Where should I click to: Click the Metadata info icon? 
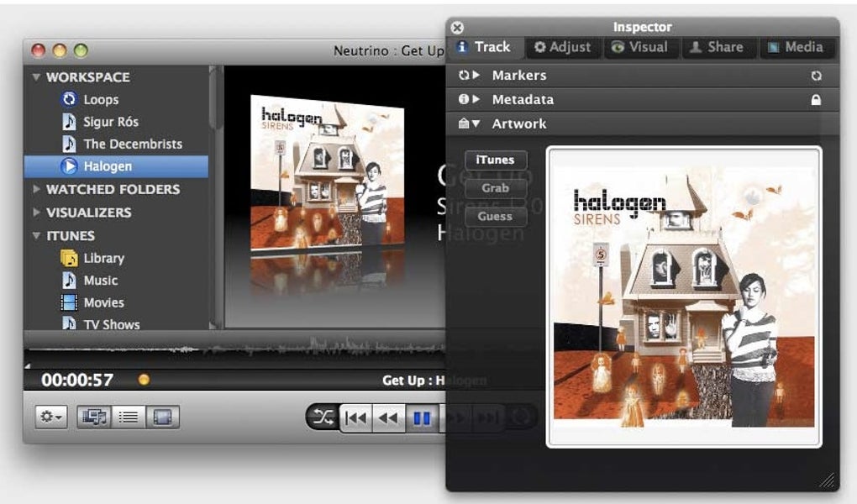click(x=464, y=99)
